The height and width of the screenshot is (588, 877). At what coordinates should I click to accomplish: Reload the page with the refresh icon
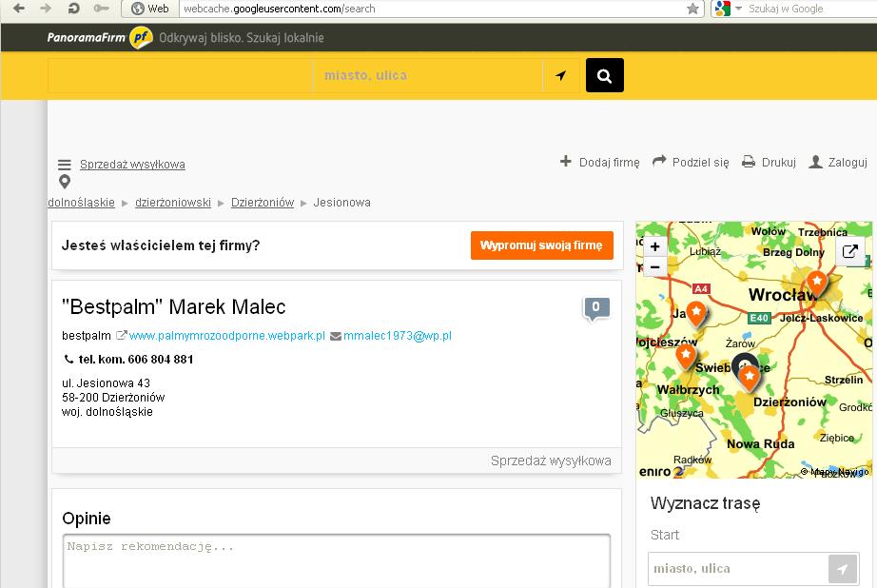73,9
